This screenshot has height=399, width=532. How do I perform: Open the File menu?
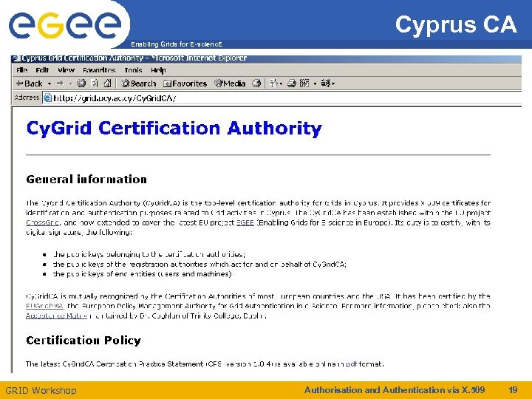coord(21,70)
